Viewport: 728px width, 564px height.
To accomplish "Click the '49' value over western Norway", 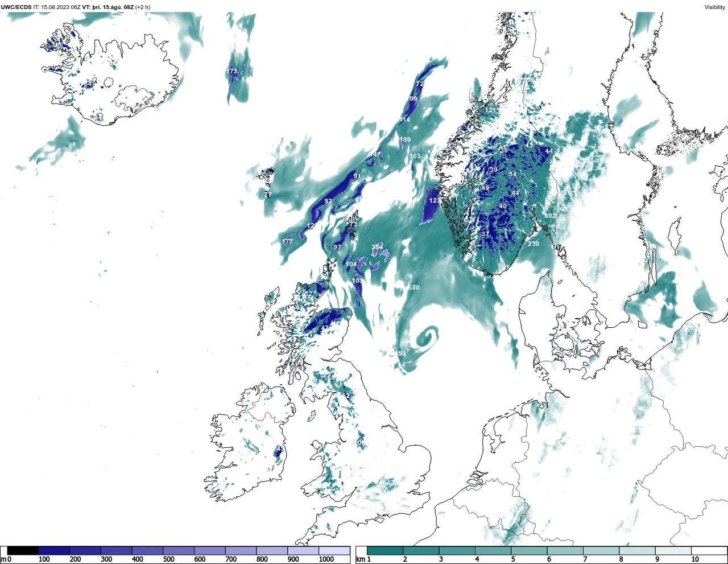I will 485,188.
